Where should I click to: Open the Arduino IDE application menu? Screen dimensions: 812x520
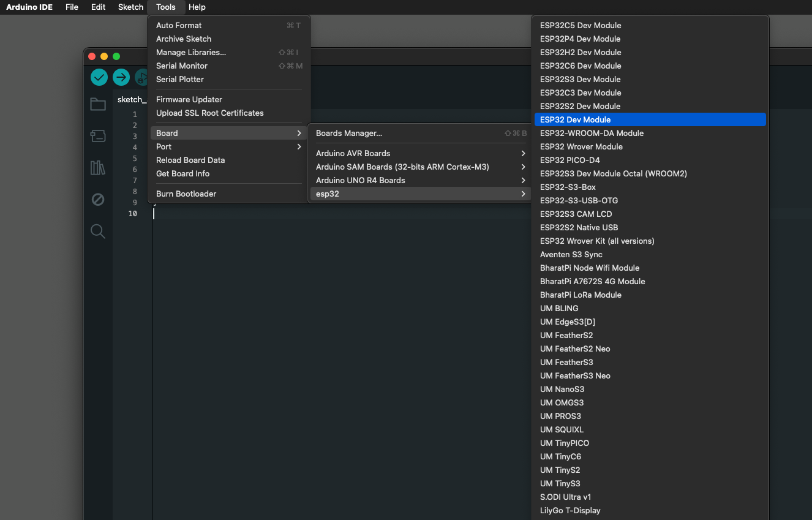29,7
